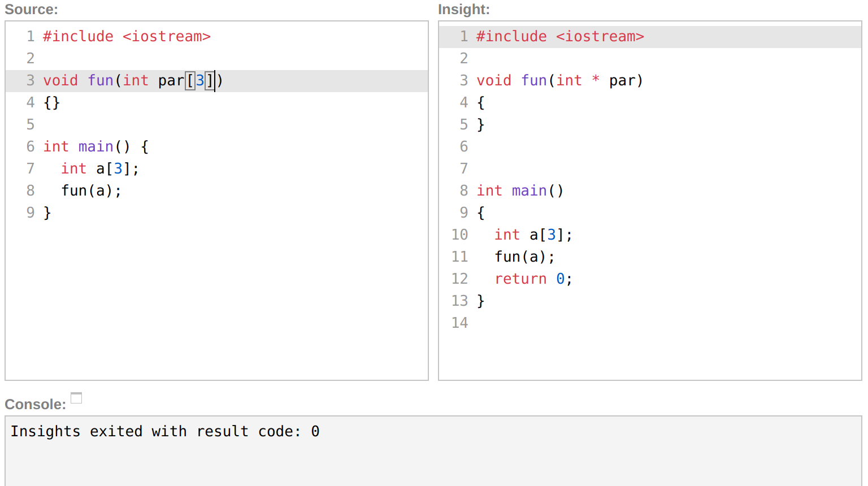
Task: Click 'int a[3];' line in Insight pane
Action: 533,235
